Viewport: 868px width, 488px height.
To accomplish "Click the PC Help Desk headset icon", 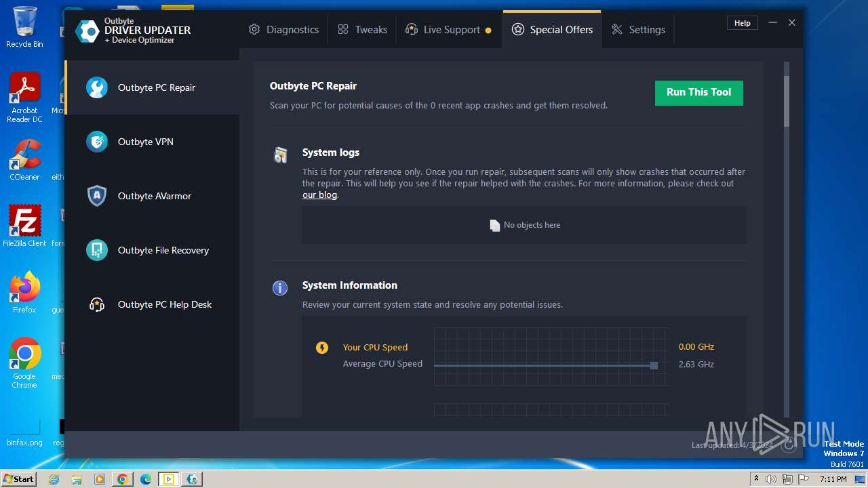I will pos(97,304).
